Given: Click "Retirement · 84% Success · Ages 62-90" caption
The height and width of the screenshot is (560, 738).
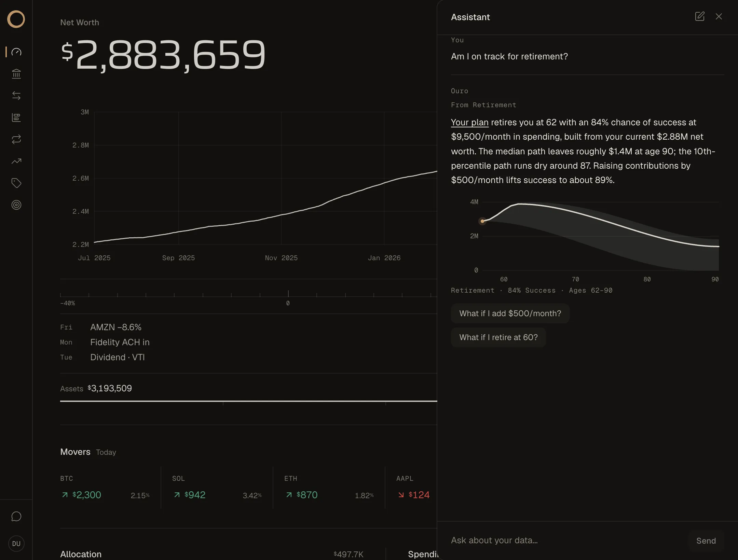Looking at the screenshot, I should coord(532,290).
